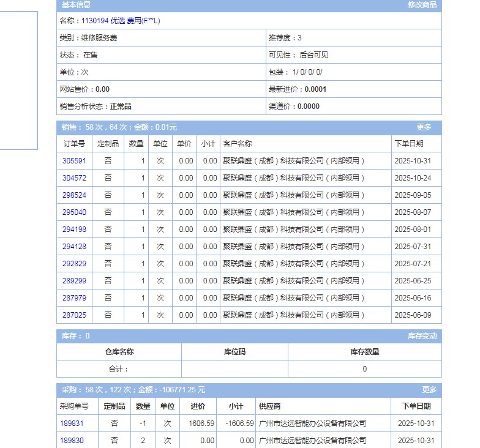The image size is (480, 448).
Task: Open sales order 304572
Action: tap(74, 178)
